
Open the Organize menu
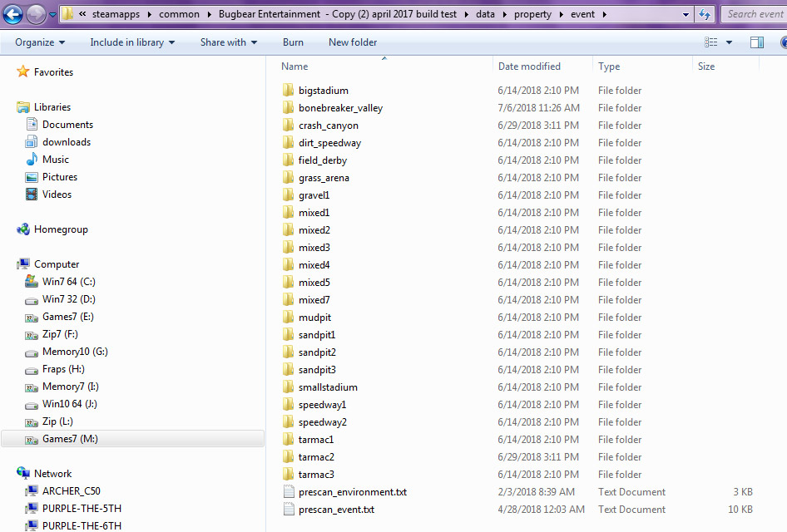coord(40,42)
